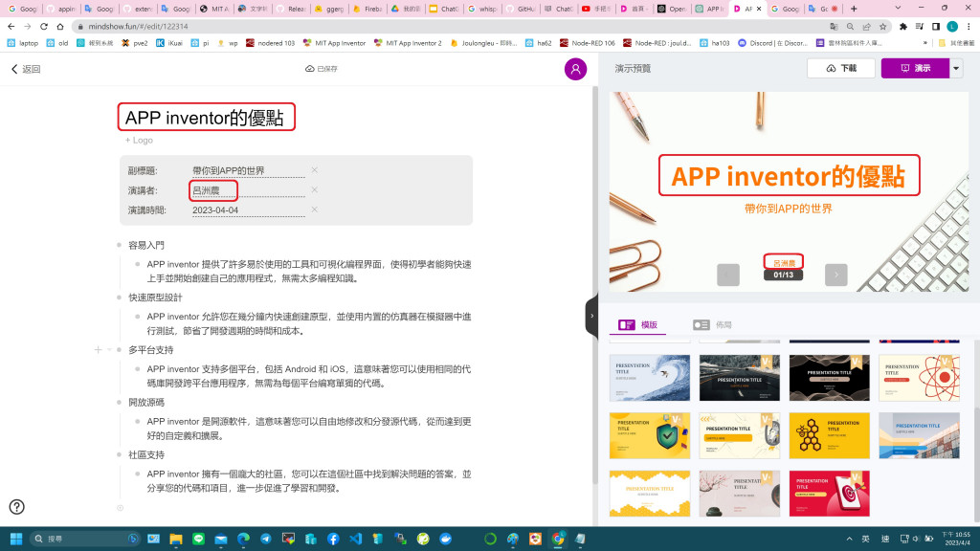
Task: Open the MIT App Inventor bookmark
Action: (x=334, y=43)
